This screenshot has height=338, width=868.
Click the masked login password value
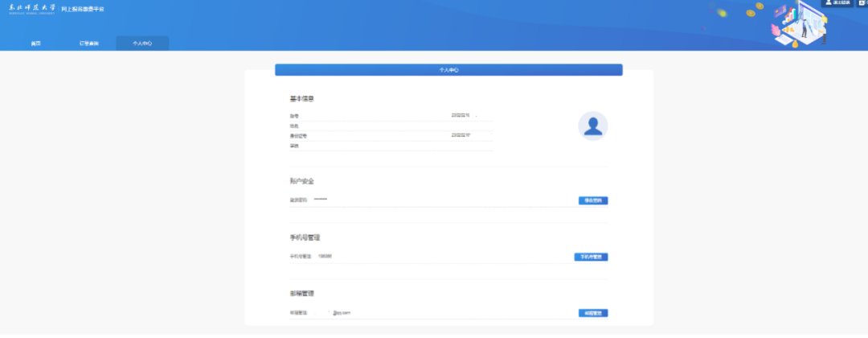tap(321, 200)
